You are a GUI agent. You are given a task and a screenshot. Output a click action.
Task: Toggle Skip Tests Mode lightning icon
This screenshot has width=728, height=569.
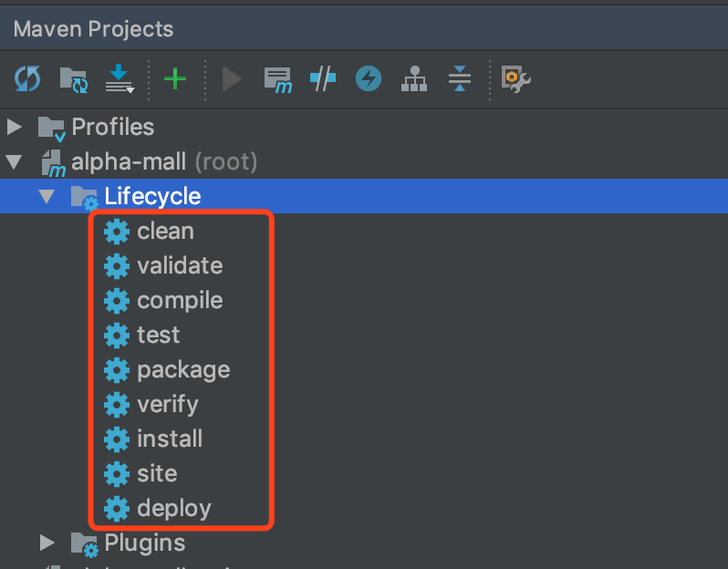pos(369,79)
